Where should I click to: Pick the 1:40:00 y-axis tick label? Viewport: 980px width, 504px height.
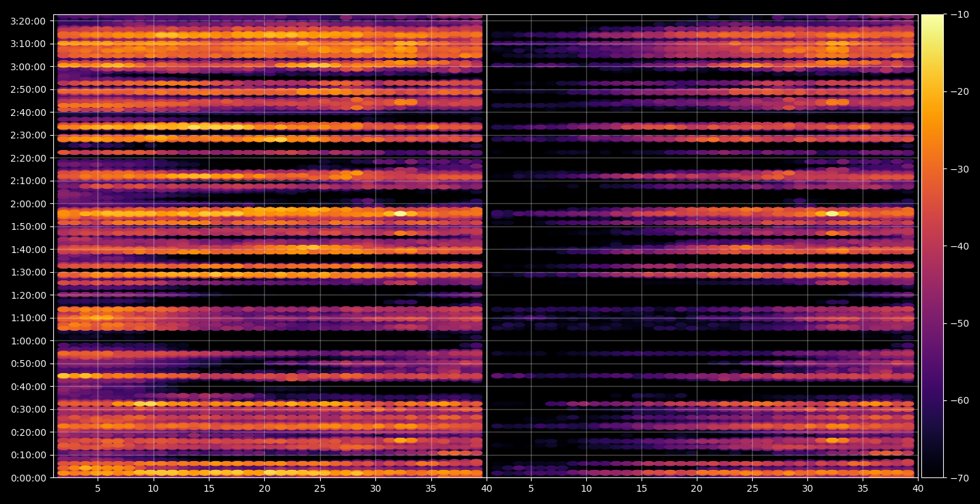(x=28, y=250)
